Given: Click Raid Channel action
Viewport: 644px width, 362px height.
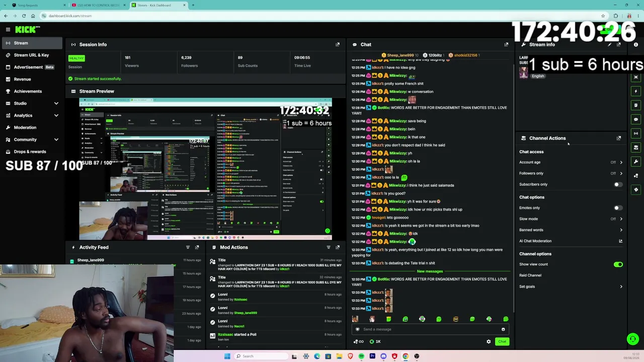Looking at the screenshot, I should [x=530, y=276].
